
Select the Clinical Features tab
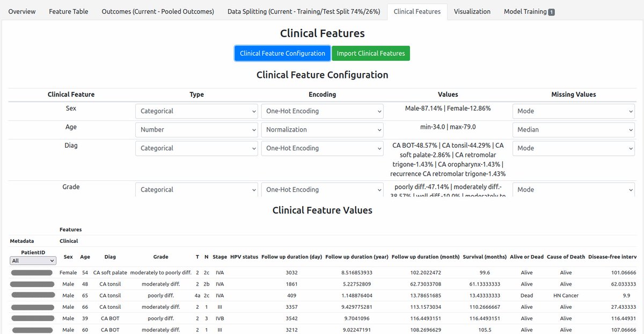tap(417, 11)
